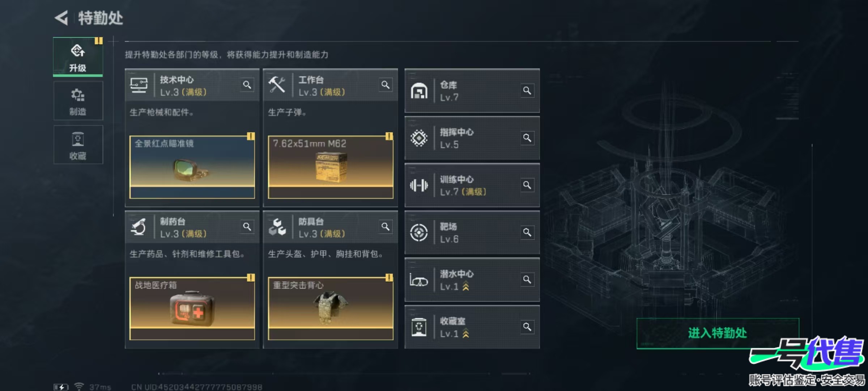Go back using the arrow beside 特勤处

coord(62,17)
